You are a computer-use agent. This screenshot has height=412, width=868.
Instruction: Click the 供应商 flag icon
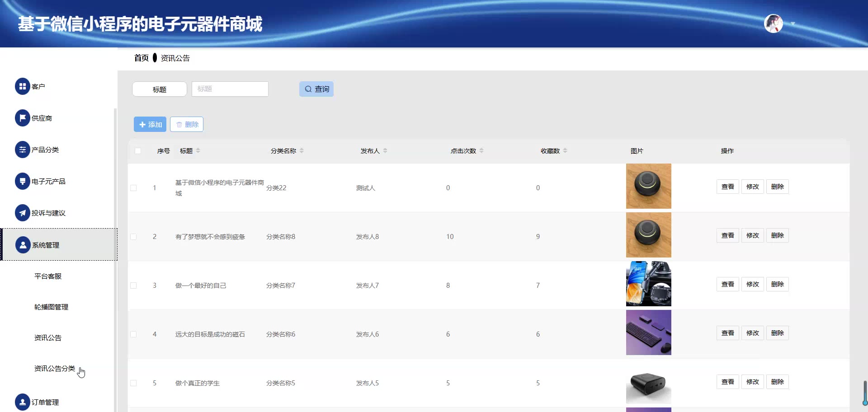(22, 118)
